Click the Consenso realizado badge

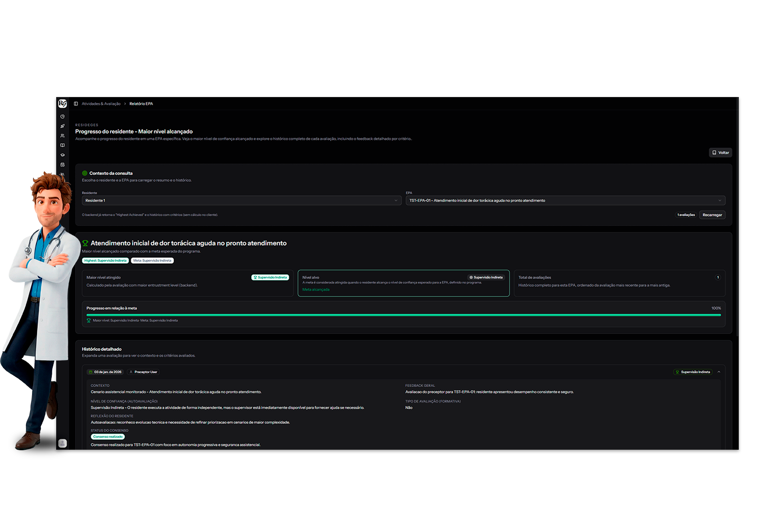pos(108,437)
